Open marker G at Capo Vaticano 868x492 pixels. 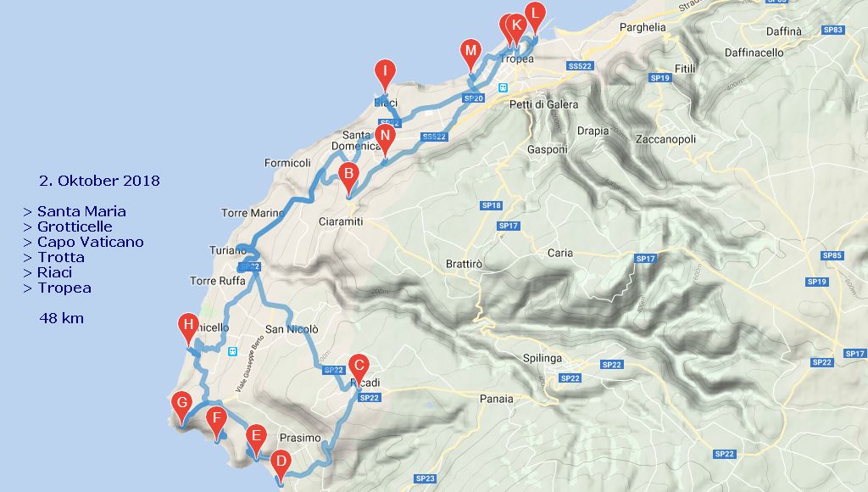click(x=181, y=407)
